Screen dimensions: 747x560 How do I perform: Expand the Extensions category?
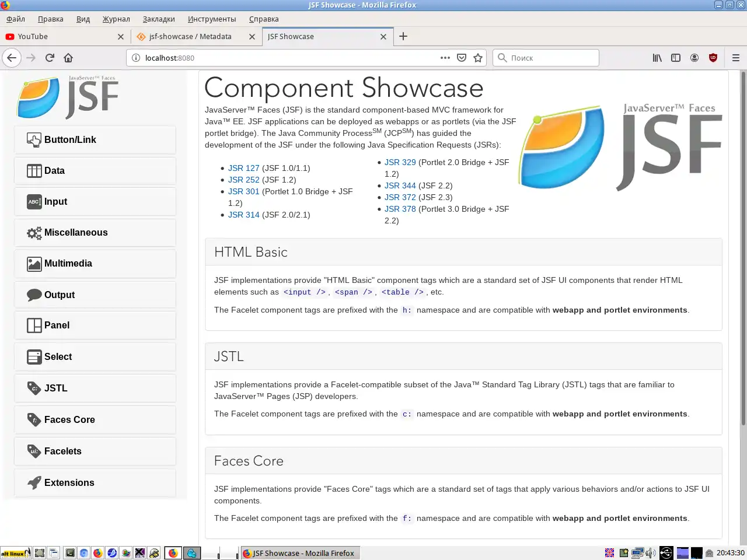95,483
